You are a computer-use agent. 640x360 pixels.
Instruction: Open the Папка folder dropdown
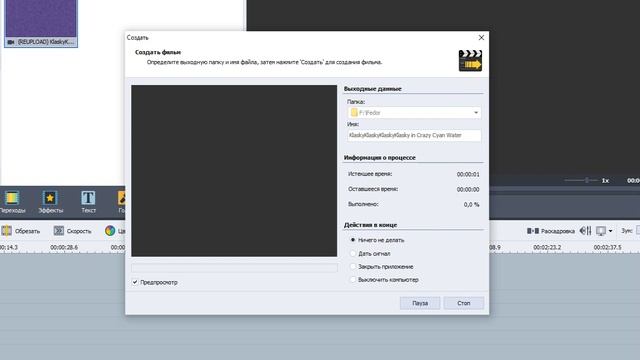(x=414, y=113)
